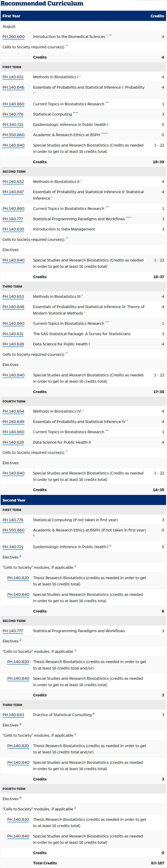Open PH.140.654 Methods in Biostatistics IV
The height and width of the screenshot is (868, 167).
pos(13,411)
